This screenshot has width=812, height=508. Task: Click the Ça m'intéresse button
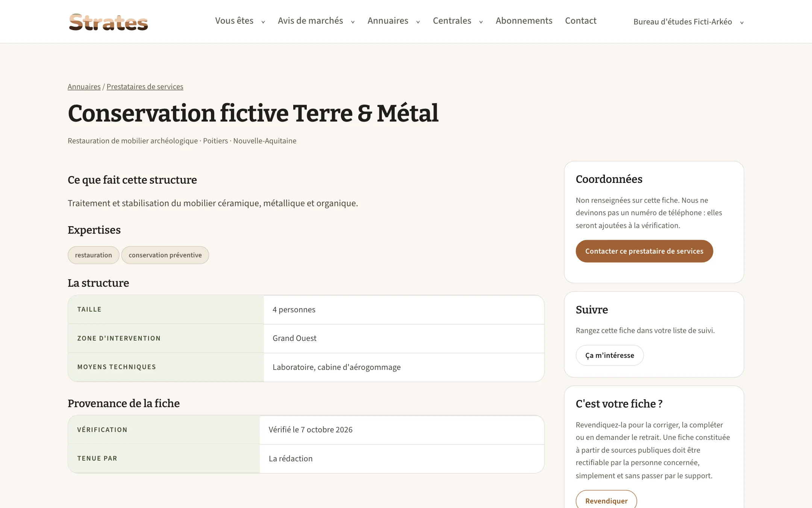coord(609,355)
